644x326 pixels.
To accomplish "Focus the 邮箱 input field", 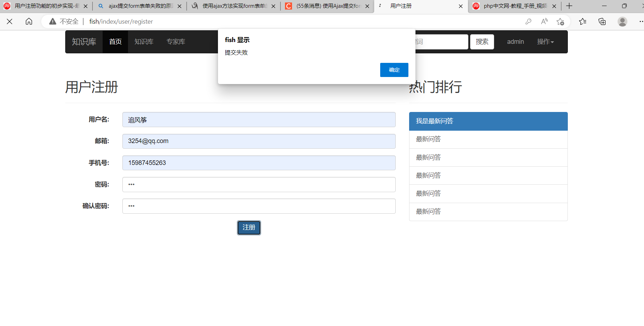I will 259,141.
